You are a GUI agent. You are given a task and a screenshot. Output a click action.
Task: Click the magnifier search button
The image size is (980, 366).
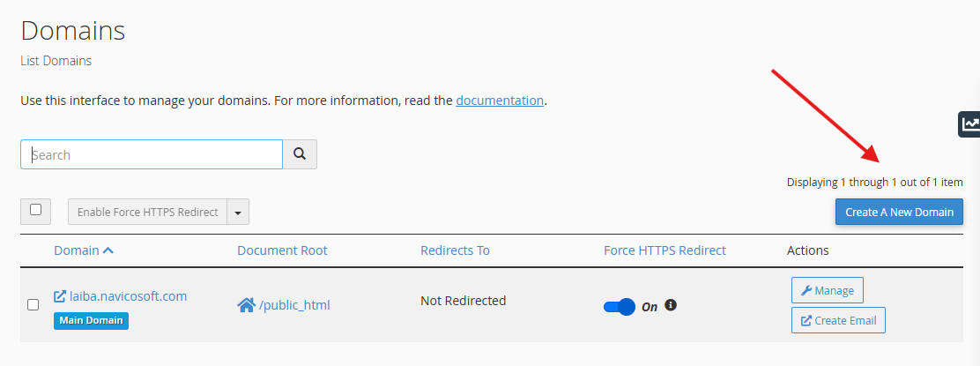300,154
